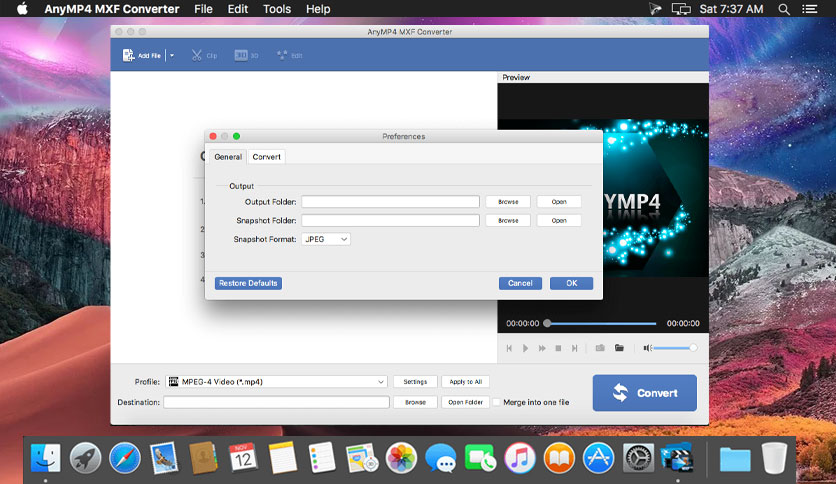Adjust the volume slider

[x=673, y=348]
